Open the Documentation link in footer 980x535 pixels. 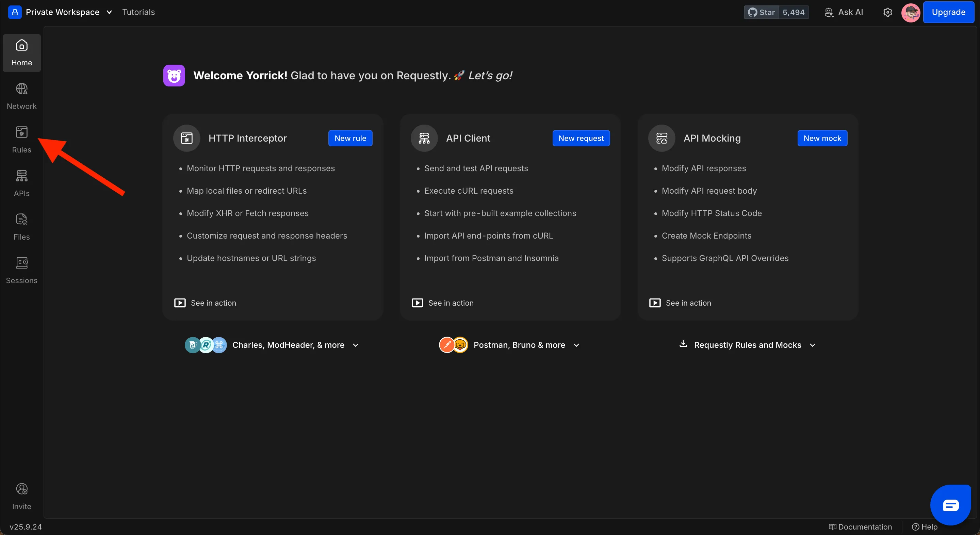click(860, 526)
